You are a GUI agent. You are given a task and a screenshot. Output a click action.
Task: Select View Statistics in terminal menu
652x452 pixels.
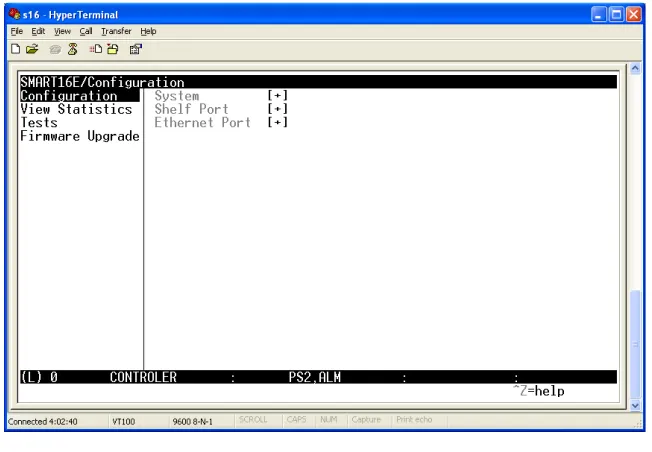(76, 109)
